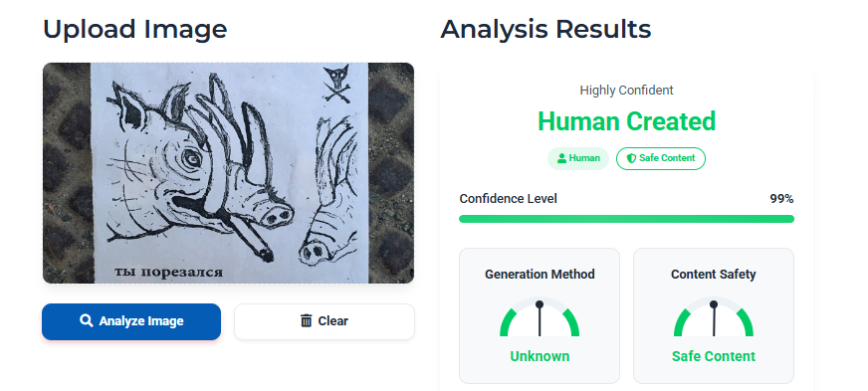Click the person icon in Human badge

pos(561,158)
